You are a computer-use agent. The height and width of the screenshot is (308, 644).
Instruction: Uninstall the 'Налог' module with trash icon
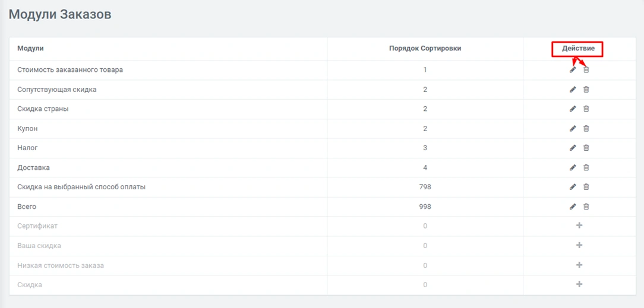(x=586, y=148)
